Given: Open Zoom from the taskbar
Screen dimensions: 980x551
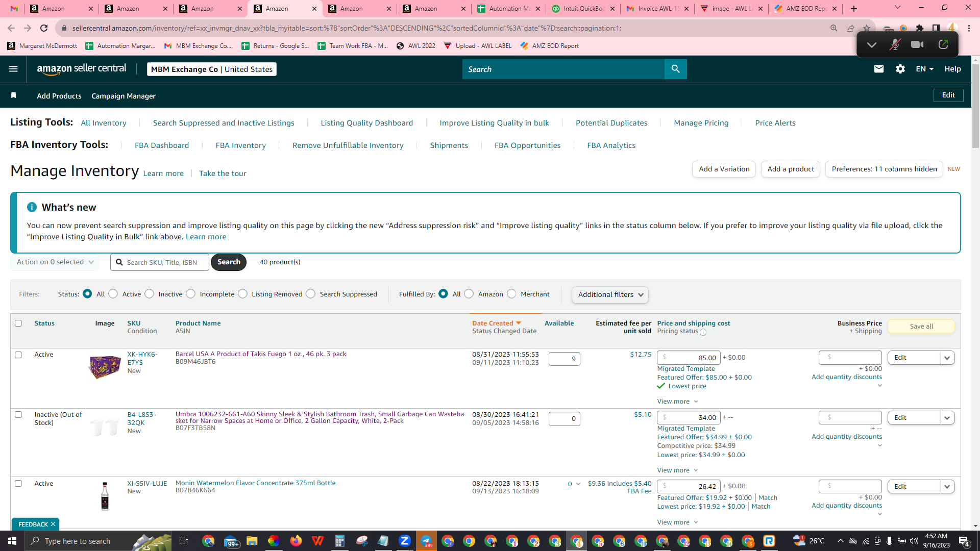Looking at the screenshot, I should 405,541.
